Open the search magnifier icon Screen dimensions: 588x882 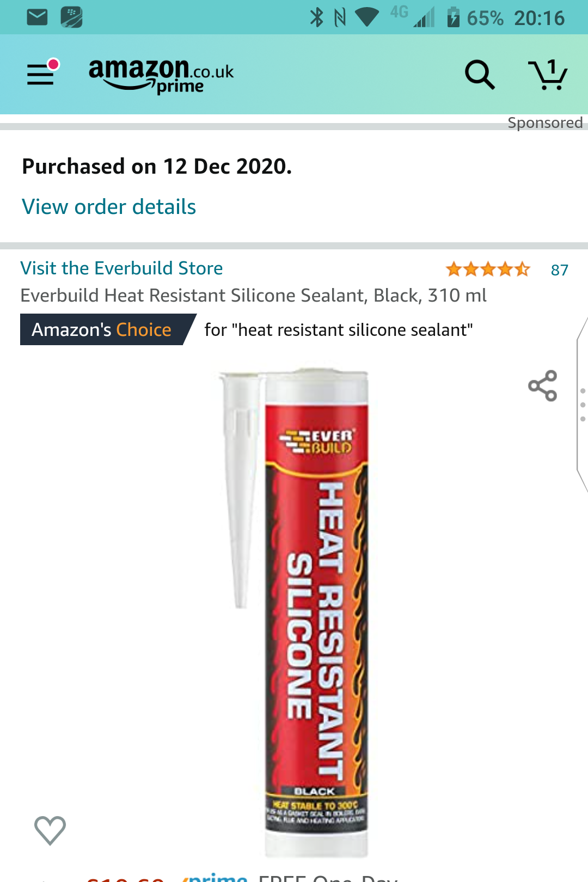(x=480, y=75)
